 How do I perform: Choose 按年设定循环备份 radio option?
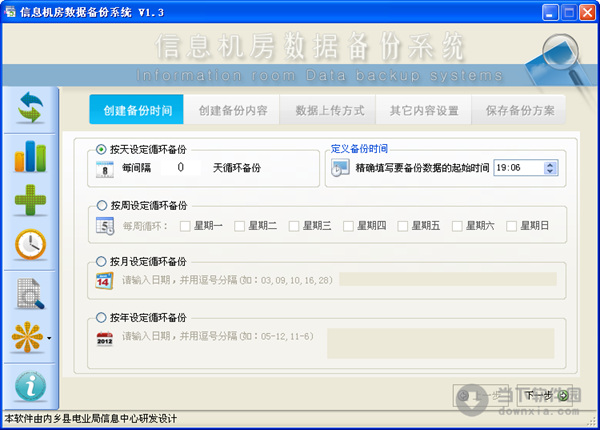click(x=102, y=318)
